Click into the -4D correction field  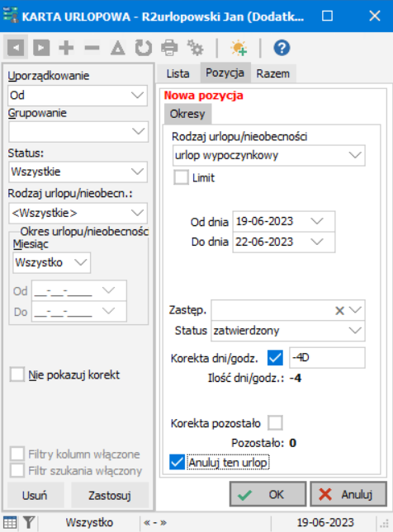tap(327, 358)
